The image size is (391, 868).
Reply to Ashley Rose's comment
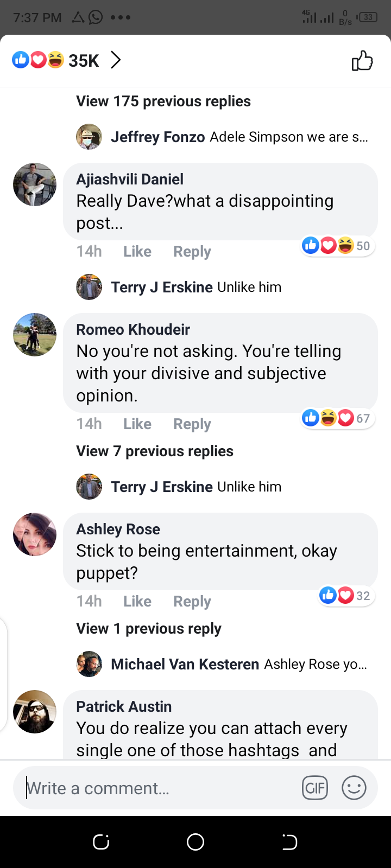point(192,602)
